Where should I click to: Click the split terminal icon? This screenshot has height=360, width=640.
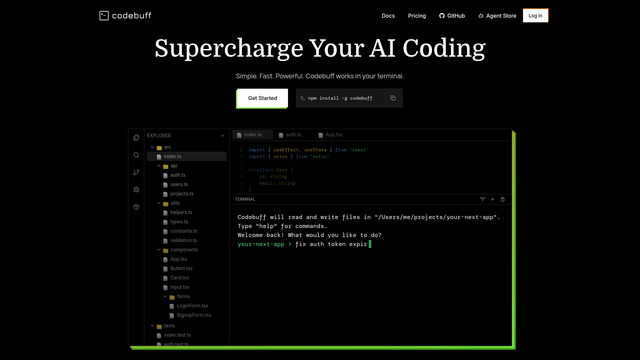pyautogui.click(x=482, y=199)
